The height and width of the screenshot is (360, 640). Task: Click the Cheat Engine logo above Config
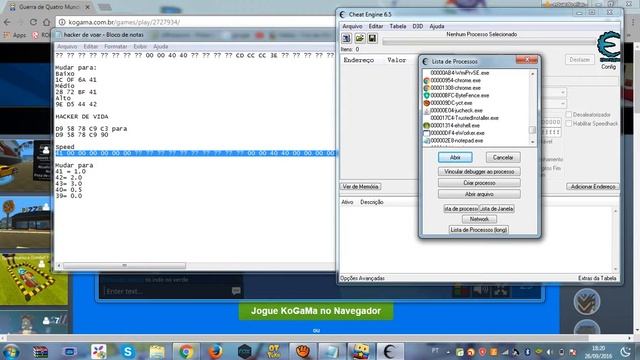[609, 47]
